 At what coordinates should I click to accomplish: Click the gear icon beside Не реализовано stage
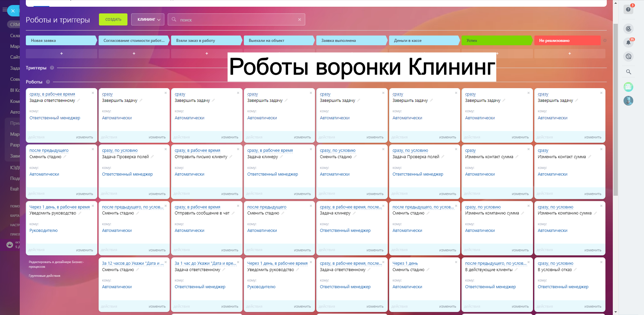(605, 41)
